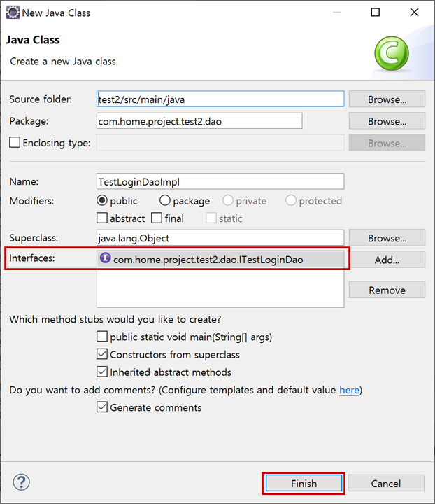Screen dimensions: 435x504
Task: Enable the Enclosing type checkbox
Action: point(15,142)
